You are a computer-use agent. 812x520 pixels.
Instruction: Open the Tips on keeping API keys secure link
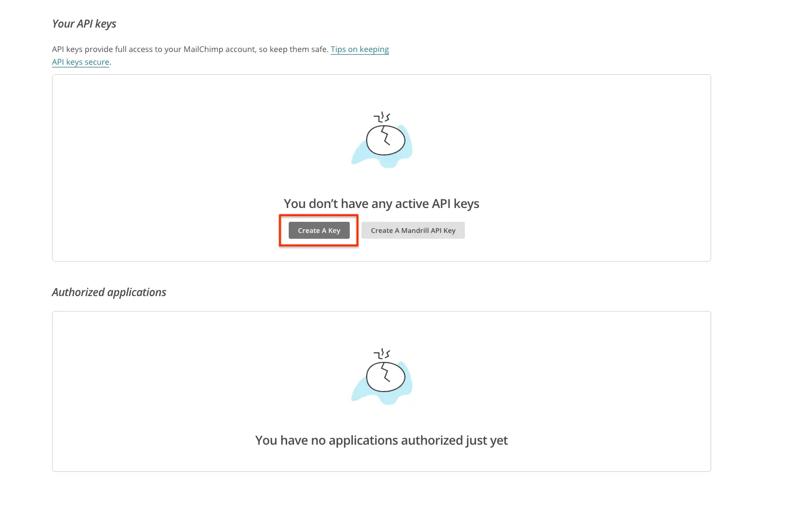pyautogui.click(x=360, y=49)
